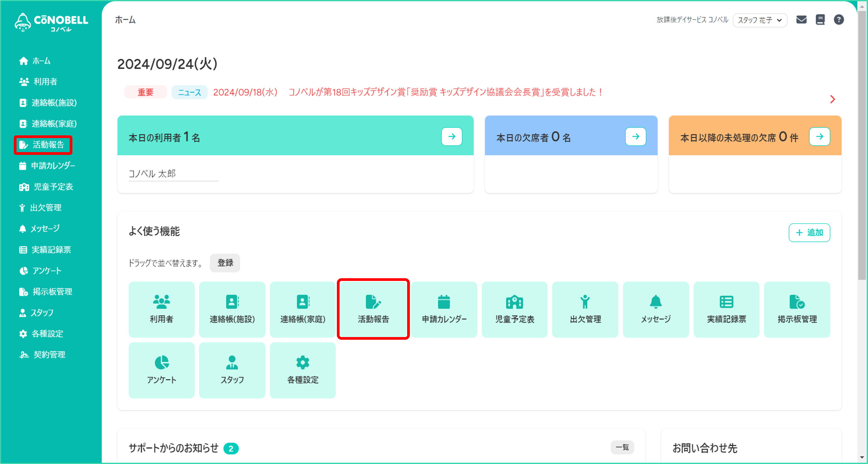Expand the スタッフ 花子 user dropdown
The image size is (868, 464).
760,20
